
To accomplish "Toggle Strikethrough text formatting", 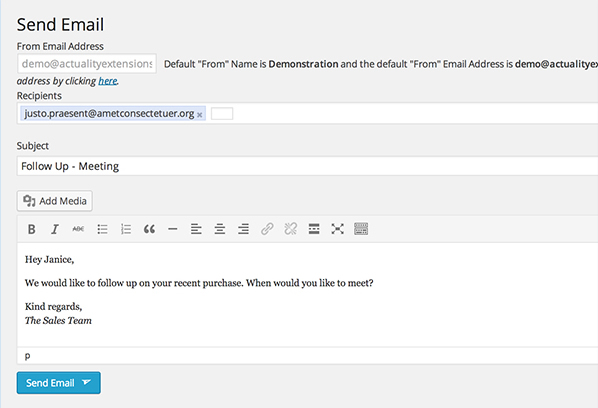I will click(78, 229).
